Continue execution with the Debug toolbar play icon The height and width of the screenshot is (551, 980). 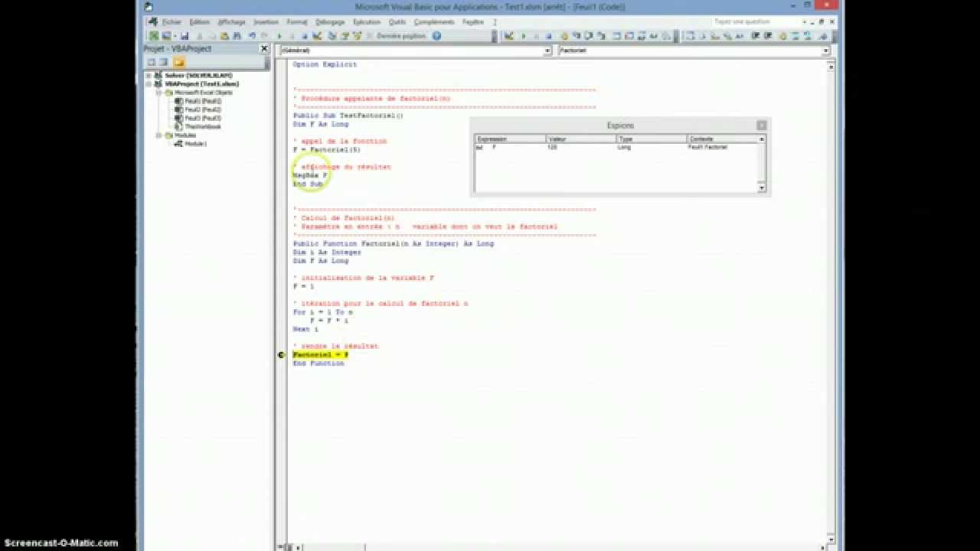[x=524, y=36]
